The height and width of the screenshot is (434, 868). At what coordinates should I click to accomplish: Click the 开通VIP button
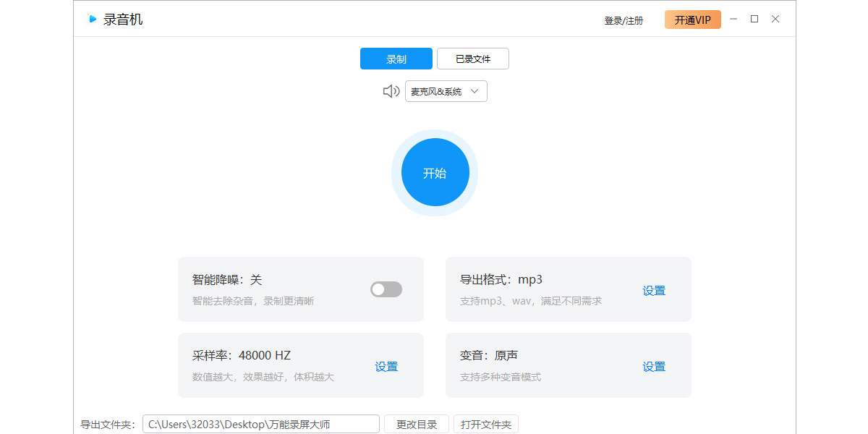coord(693,20)
